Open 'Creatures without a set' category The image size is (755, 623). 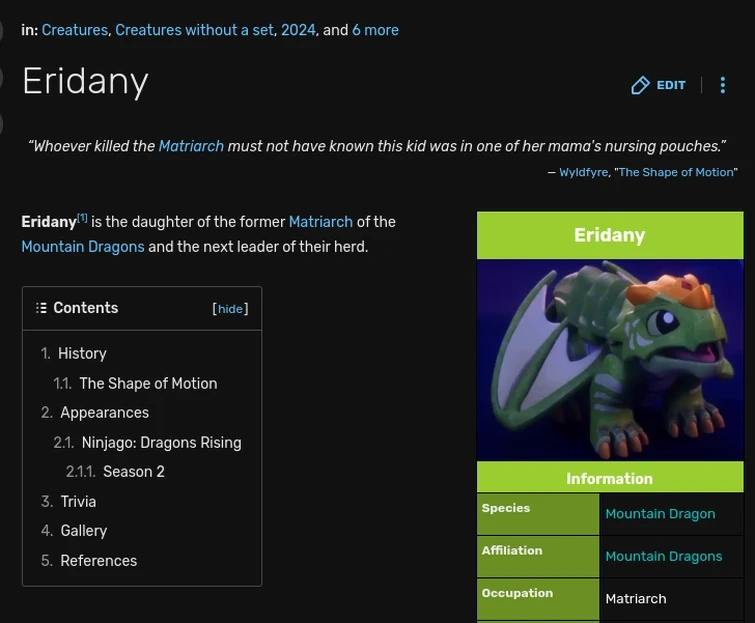coord(194,30)
